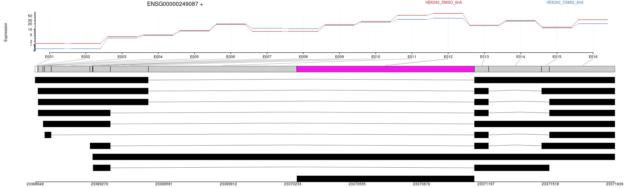Click exon label E002
The height and width of the screenshot is (188, 644).
86,57
